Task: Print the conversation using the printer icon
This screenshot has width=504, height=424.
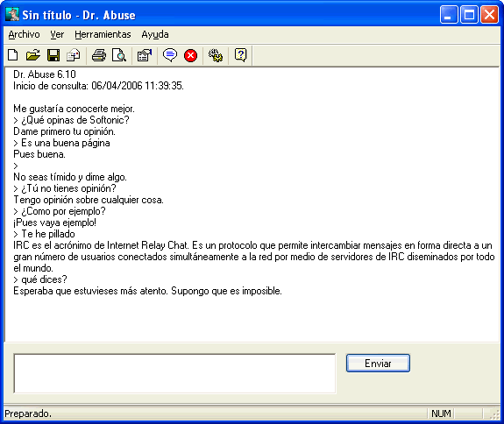Action: pos(99,55)
